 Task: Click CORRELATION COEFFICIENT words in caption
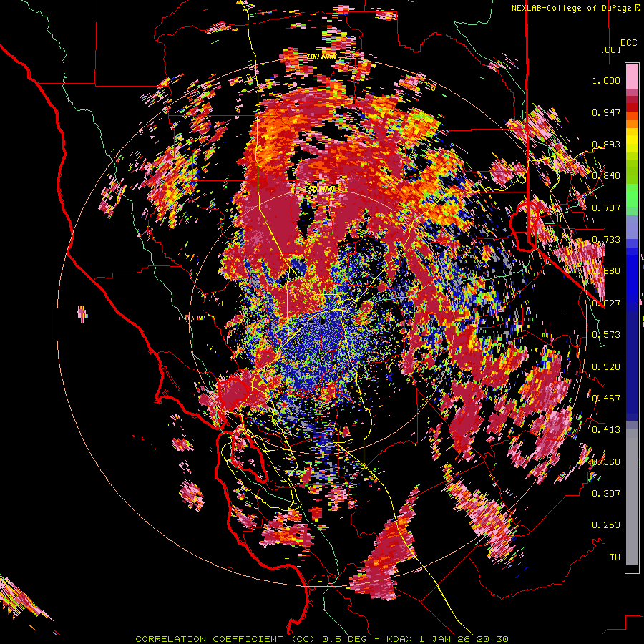point(209,639)
